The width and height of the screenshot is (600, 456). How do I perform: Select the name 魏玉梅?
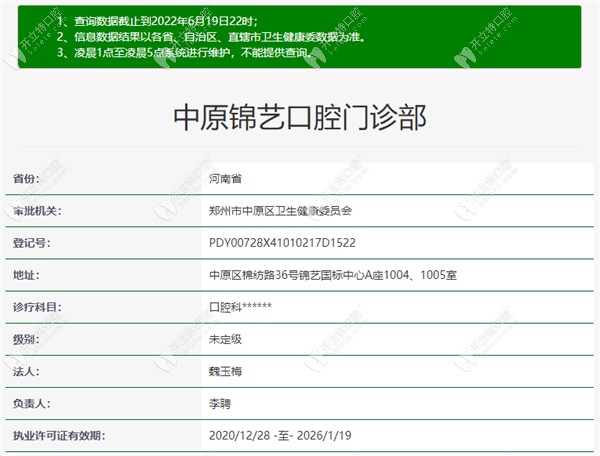[225, 371]
